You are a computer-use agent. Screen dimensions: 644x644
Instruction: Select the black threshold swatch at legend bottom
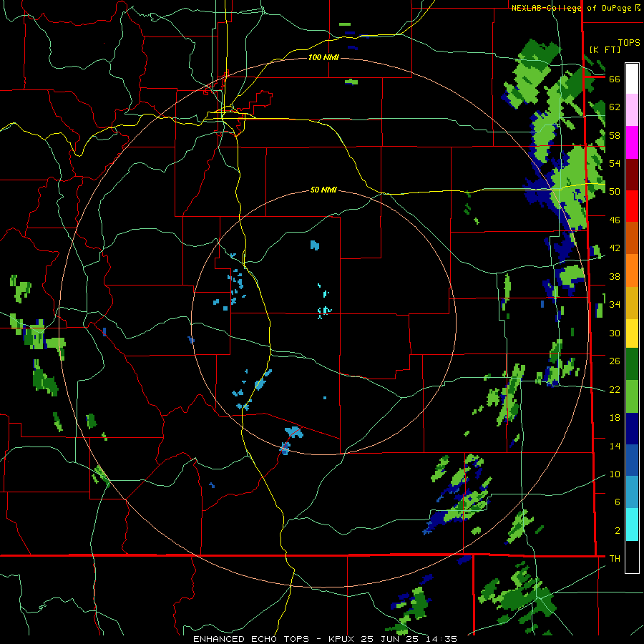[632, 557]
